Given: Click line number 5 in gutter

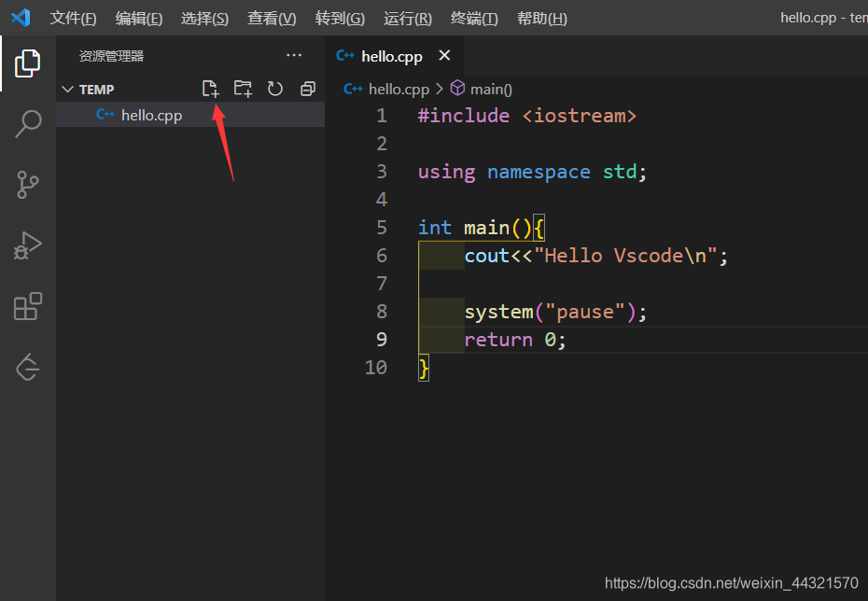Looking at the screenshot, I should [382, 228].
